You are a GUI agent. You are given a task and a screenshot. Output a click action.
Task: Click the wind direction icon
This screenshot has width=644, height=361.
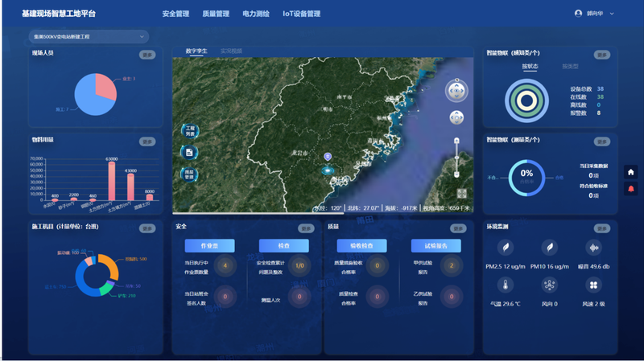pos(550,285)
